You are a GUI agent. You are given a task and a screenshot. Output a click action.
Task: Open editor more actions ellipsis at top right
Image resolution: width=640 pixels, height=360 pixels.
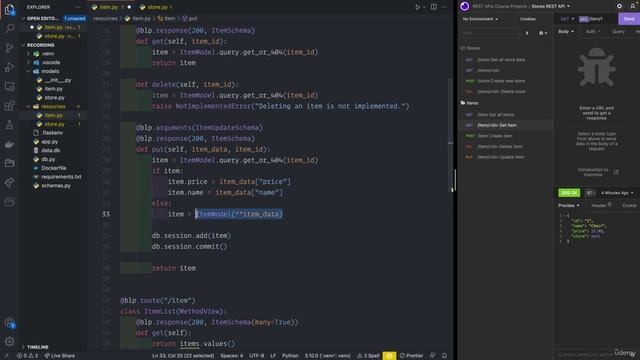click(x=444, y=7)
